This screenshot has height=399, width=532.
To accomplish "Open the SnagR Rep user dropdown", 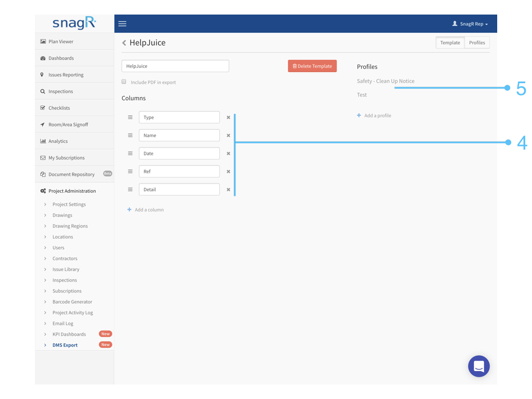I will 470,24.
